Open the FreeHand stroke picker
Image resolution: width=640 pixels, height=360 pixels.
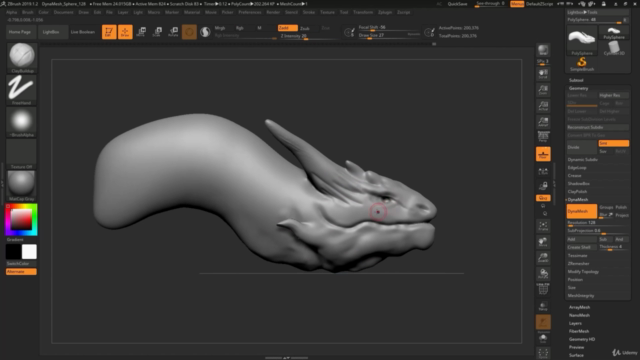(x=22, y=89)
